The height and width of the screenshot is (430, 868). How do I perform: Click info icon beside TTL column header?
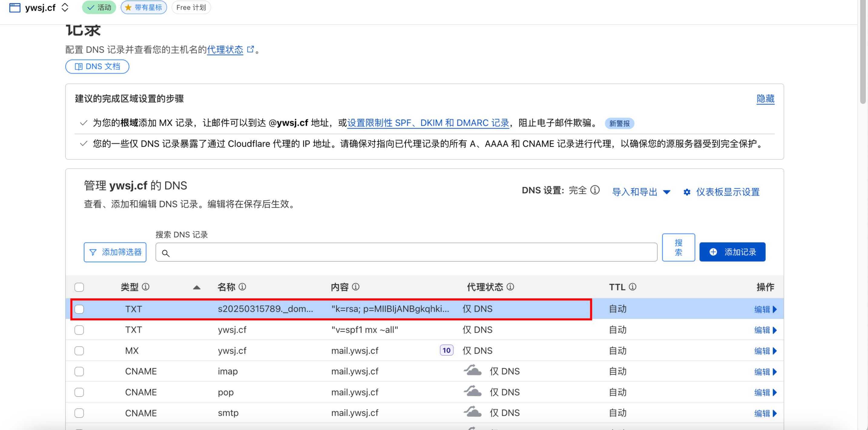tap(633, 287)
